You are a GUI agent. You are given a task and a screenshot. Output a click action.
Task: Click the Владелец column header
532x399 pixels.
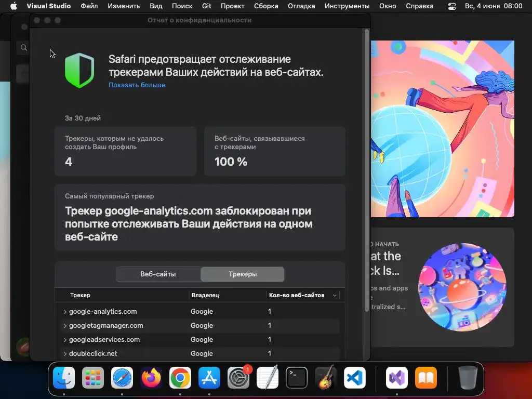[x=205, y=295]
